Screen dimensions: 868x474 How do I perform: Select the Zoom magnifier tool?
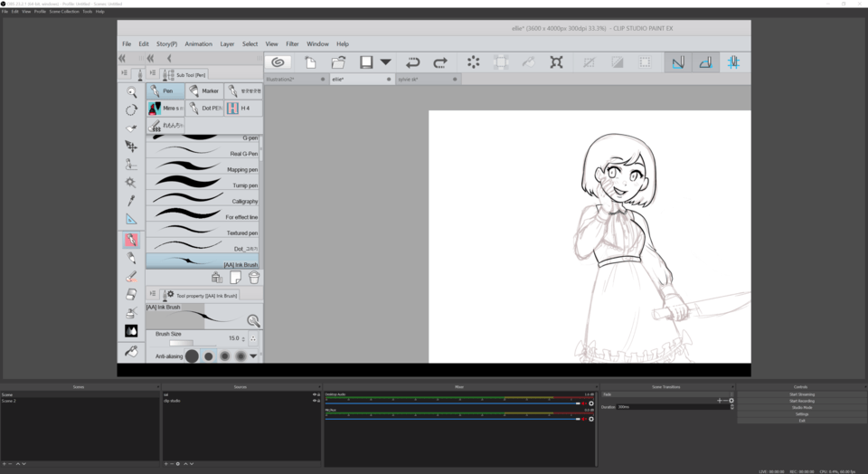[x=132, y=92]
